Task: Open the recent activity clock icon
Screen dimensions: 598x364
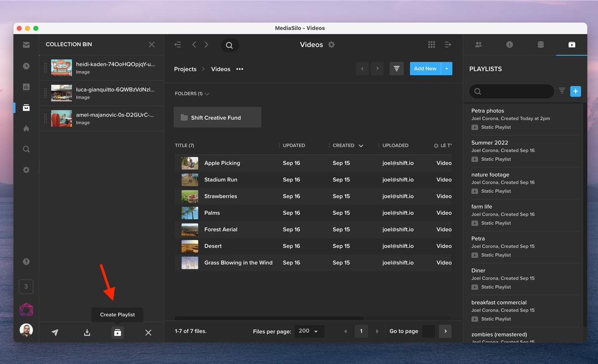Action: (26, 66)
